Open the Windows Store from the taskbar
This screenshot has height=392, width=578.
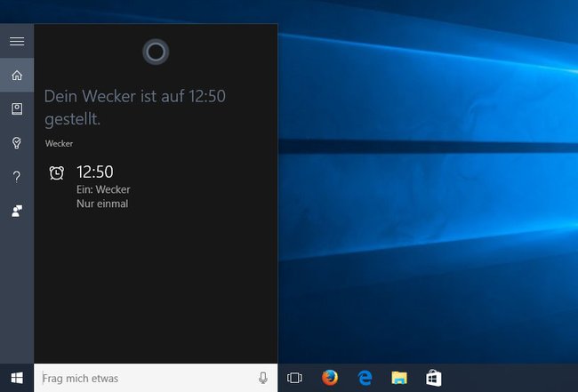tap(434, 378)
